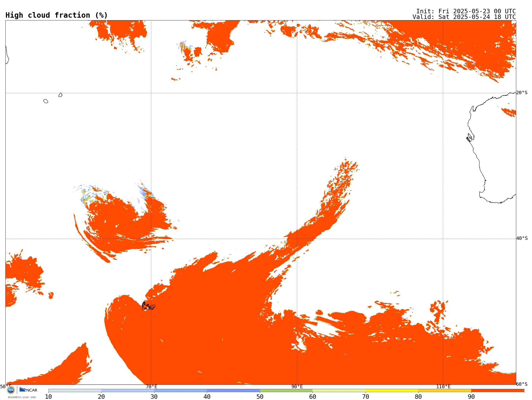
Task: Click the 60°S latitude label
Action: pos(522,384)
